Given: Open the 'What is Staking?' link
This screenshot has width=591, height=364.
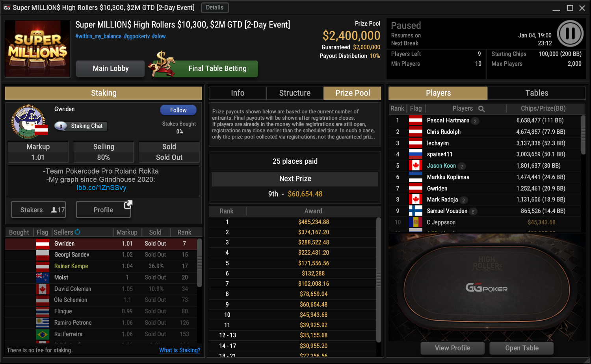Looking at the screenshot, I should [x=180, y=350].
